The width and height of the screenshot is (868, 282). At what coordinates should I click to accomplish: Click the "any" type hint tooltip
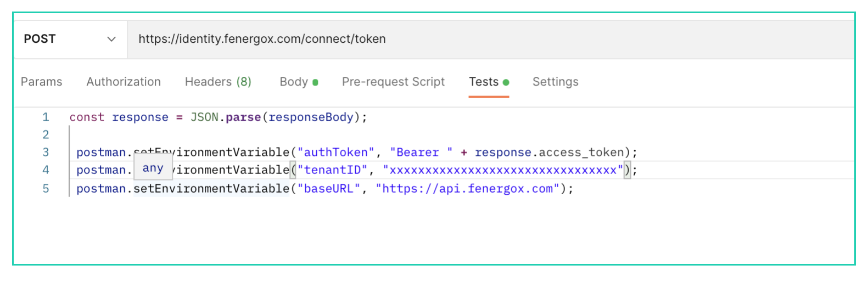coord(153,168)
